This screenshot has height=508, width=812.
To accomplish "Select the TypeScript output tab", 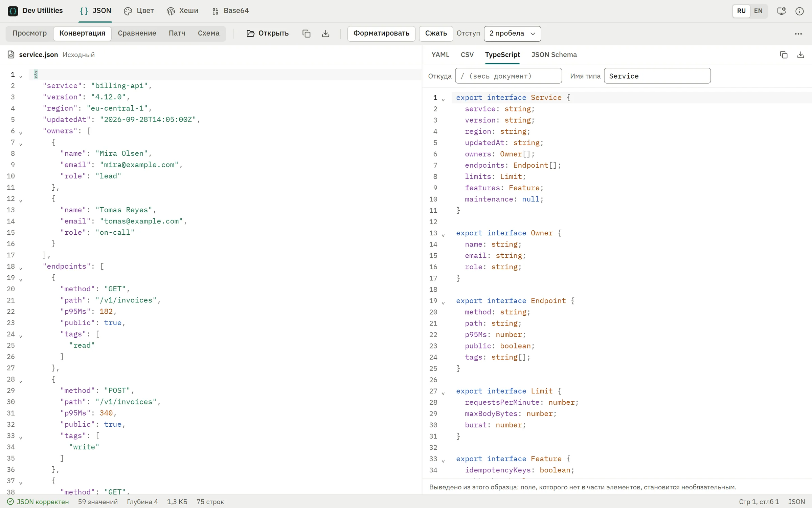I will (x=502, y=55).
